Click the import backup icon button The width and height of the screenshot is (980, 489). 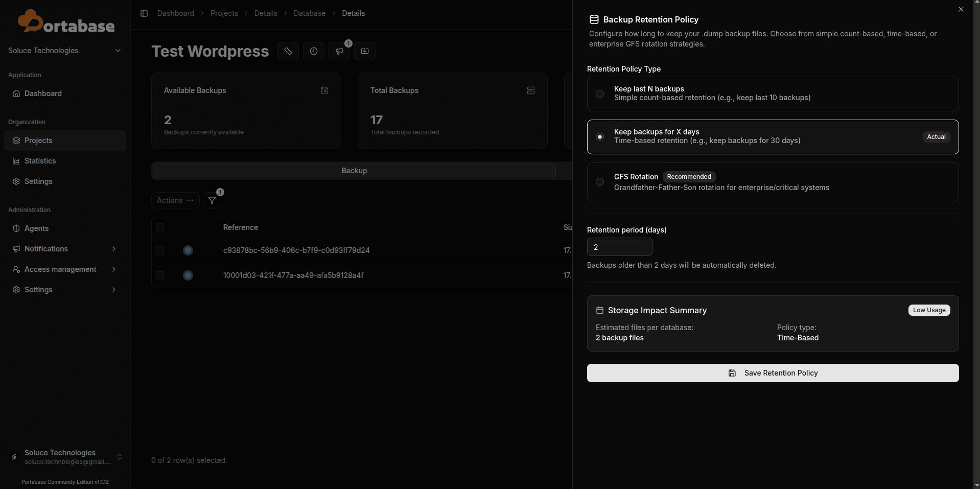[365, 51]
